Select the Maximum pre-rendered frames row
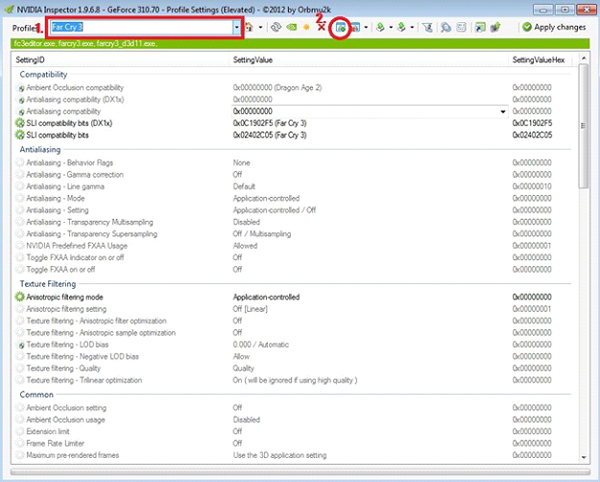 click(295, 455)
